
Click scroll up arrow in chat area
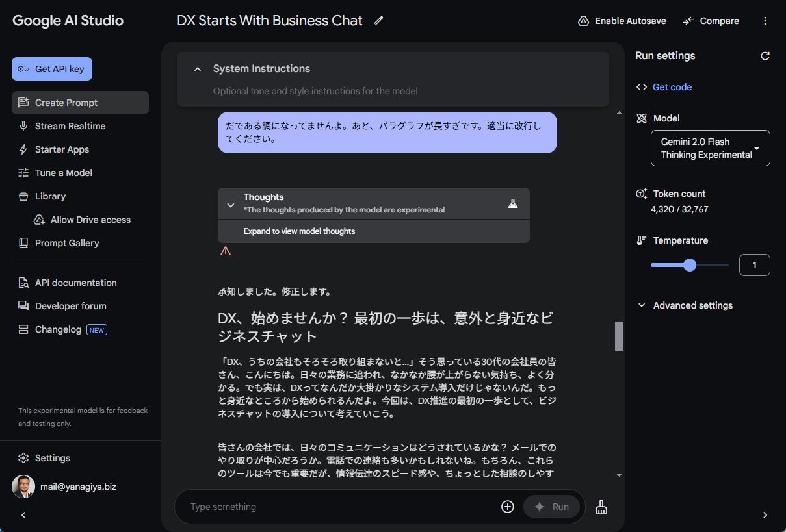tap(619, 113)
